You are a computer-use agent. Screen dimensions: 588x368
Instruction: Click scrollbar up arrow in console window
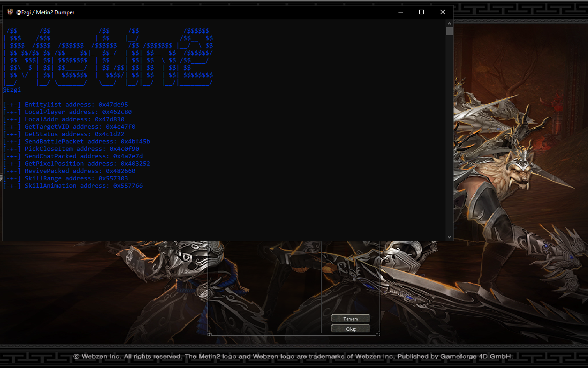coord(450,23)
